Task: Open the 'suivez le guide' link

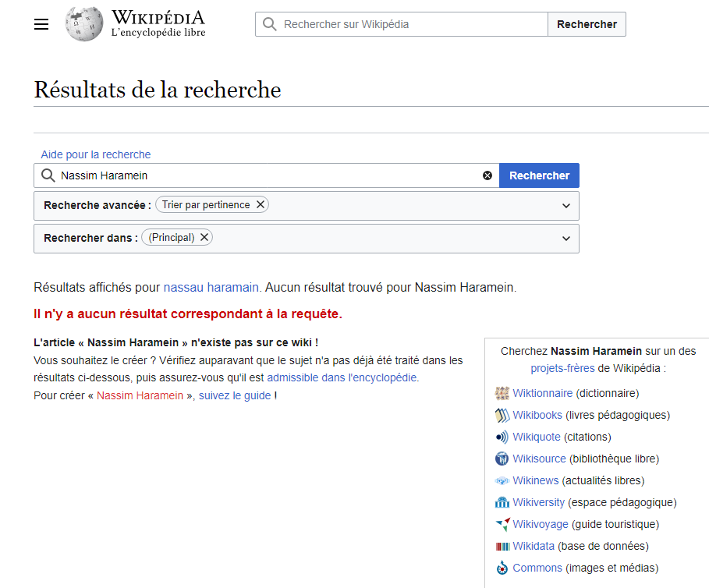Action: [235, 395]
